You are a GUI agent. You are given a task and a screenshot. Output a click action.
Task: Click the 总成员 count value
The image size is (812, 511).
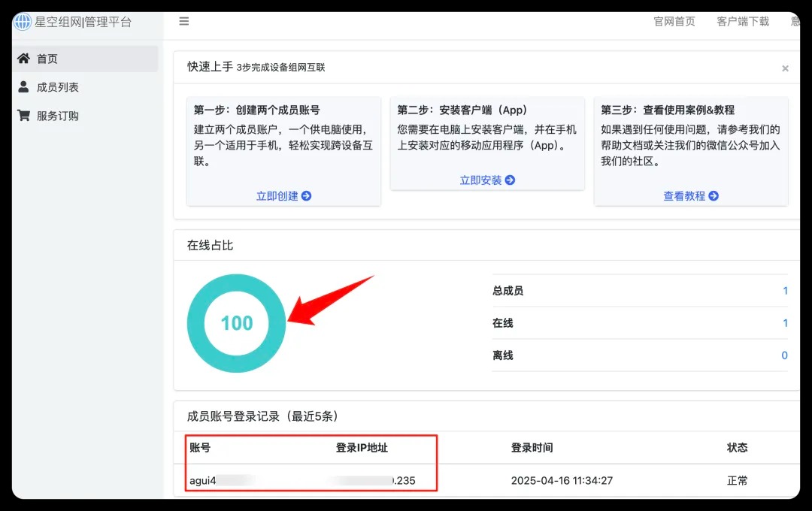(x=785, y=291)
